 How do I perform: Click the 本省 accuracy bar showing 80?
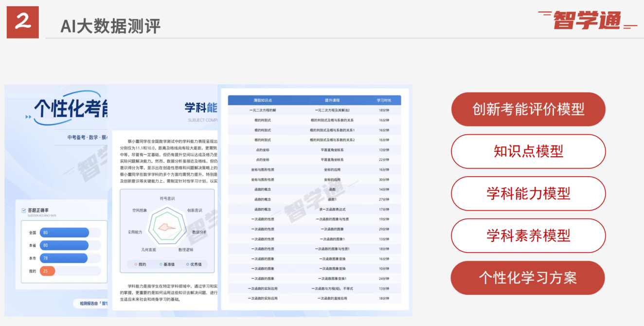pos(64,245)
